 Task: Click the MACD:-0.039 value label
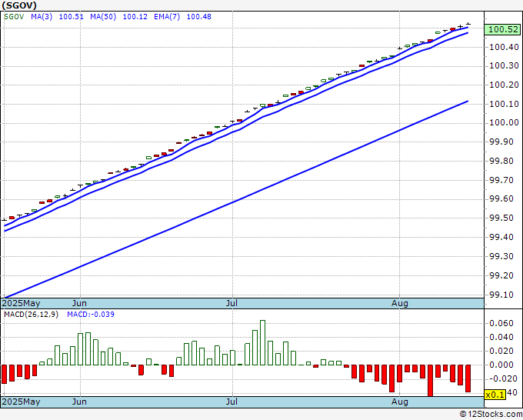91,315
